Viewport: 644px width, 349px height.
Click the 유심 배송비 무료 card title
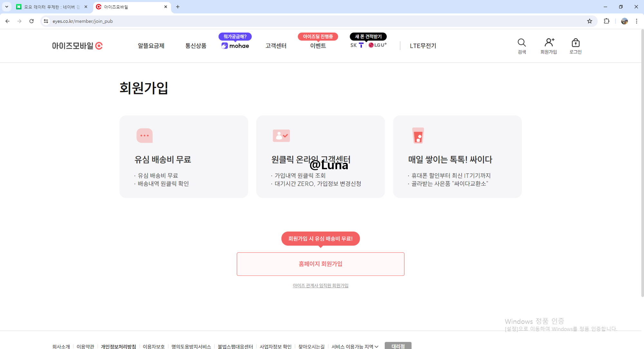(x=163, y=160)
